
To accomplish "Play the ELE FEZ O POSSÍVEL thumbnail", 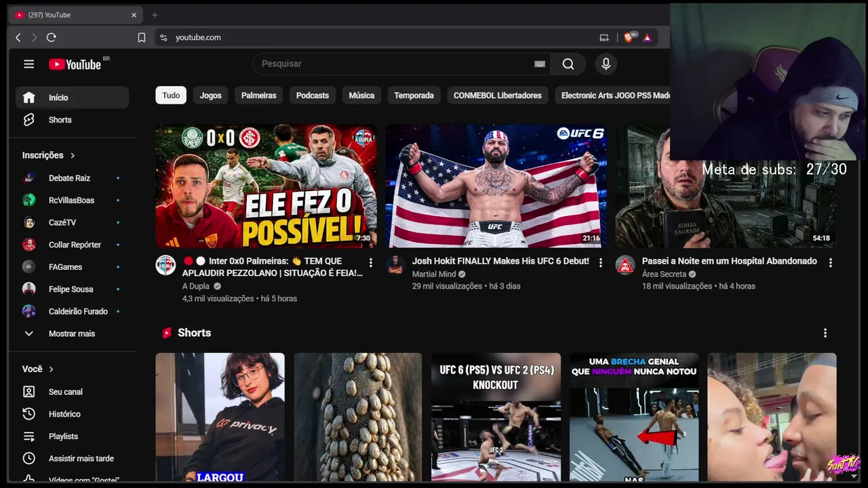I will click(266, 186).
